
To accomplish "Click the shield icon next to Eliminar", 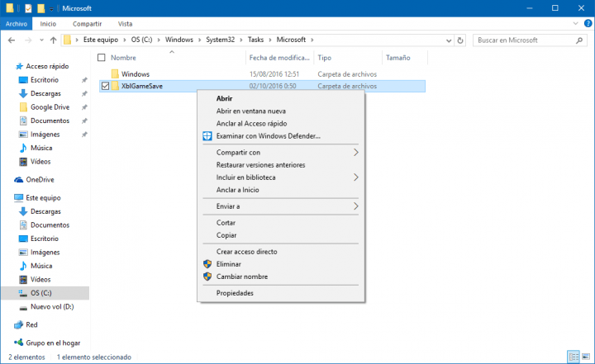I will click(x=207, y=264).
